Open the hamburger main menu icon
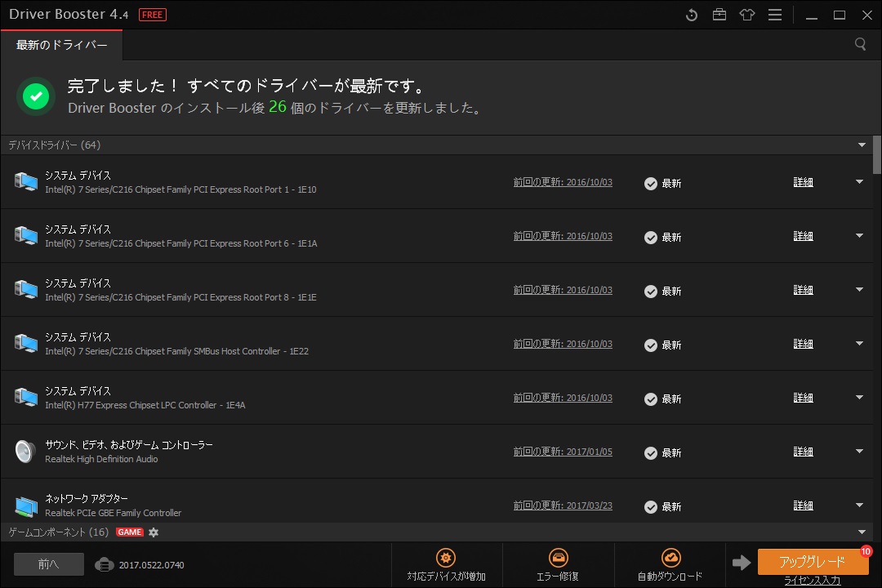 [775, 14]
